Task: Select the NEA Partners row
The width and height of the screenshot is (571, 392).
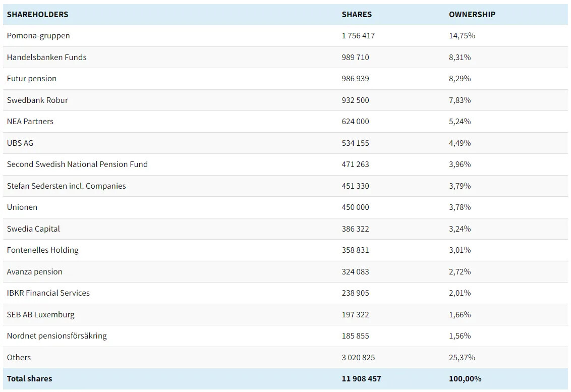Action: 30,122
